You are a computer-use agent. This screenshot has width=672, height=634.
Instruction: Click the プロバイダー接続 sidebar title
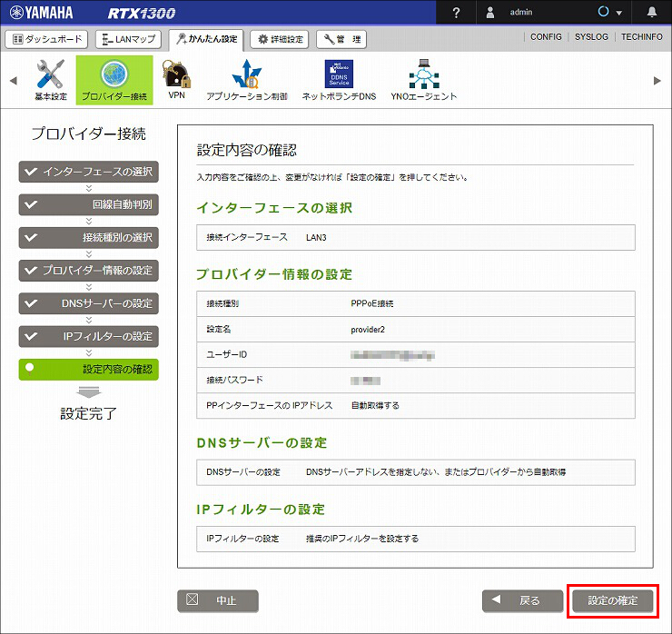pos(89,134)
